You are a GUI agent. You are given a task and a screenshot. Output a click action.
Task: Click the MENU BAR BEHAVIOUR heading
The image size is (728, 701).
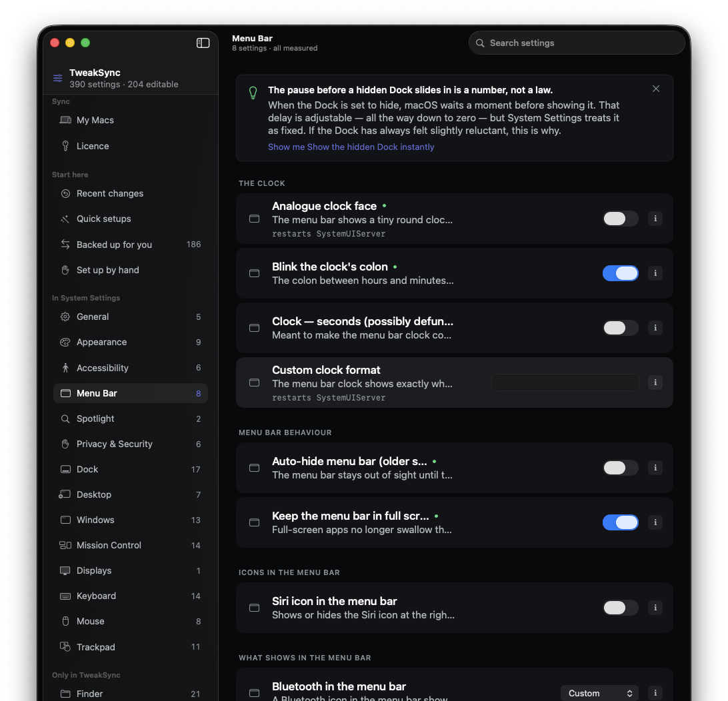click(285, 432)
